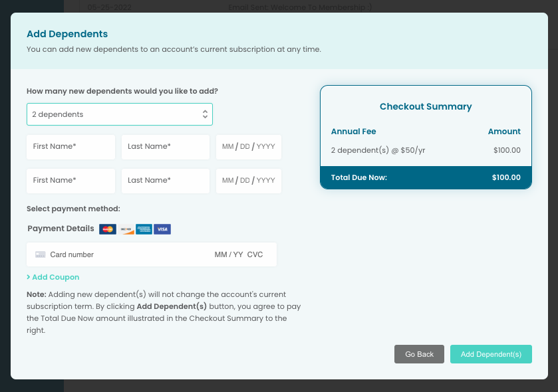Click the second dependent's First Name field

click(x=70, y=180)
